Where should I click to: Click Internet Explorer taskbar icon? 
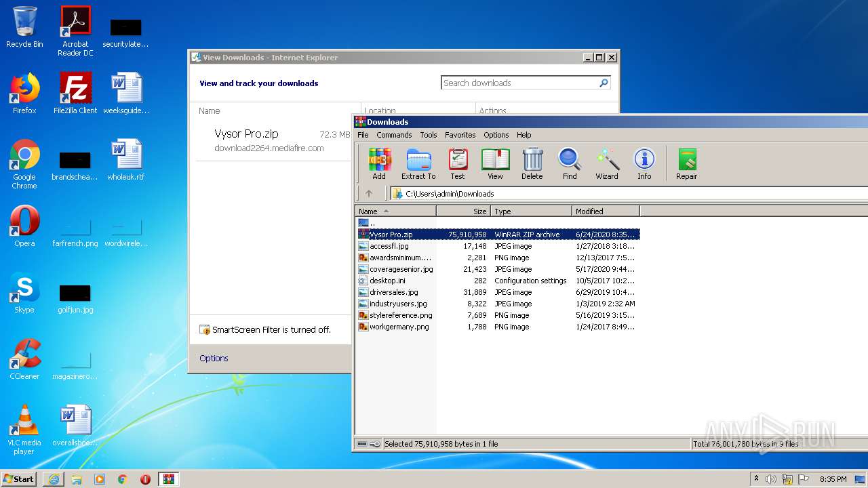pos(54,479)
